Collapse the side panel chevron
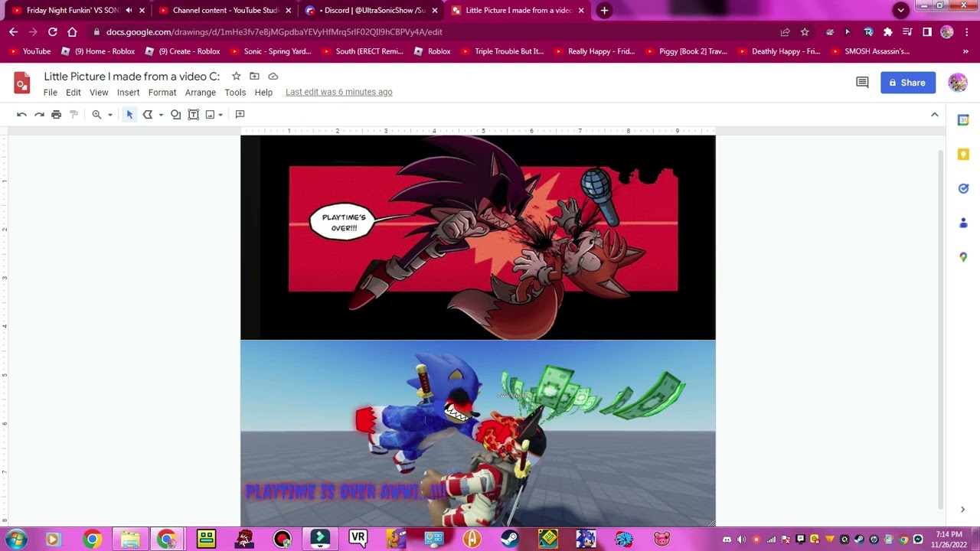 point(962,510)
